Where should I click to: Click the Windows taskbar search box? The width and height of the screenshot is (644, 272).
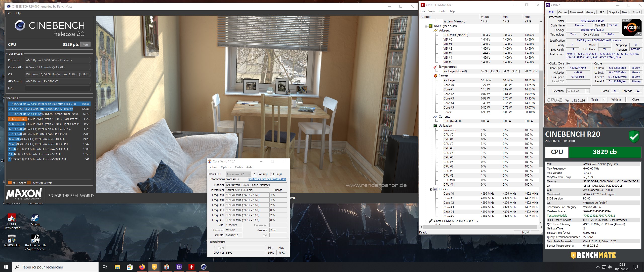tap(55, 267)
